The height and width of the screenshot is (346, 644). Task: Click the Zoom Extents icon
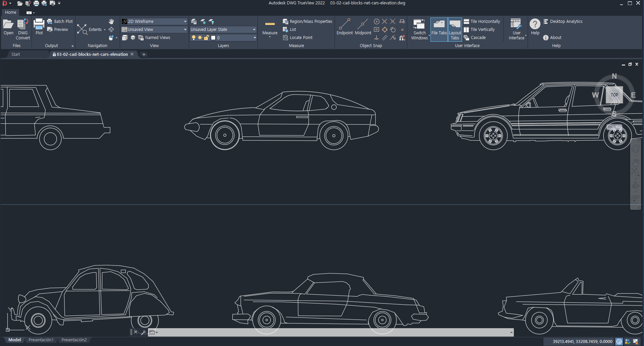(x=82, y=29)
